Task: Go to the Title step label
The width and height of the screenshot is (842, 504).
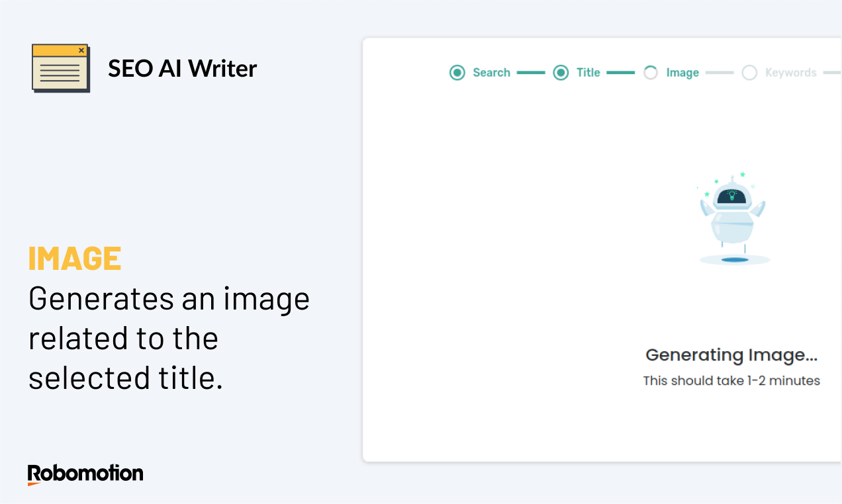Action: coord(588,73)
